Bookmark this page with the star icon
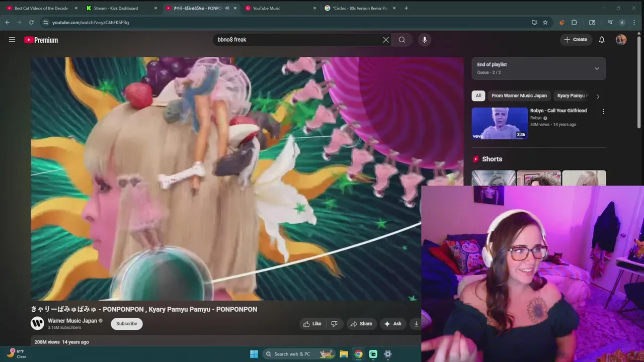This screenshot has width=644, height=362. [x=545, y=22]
